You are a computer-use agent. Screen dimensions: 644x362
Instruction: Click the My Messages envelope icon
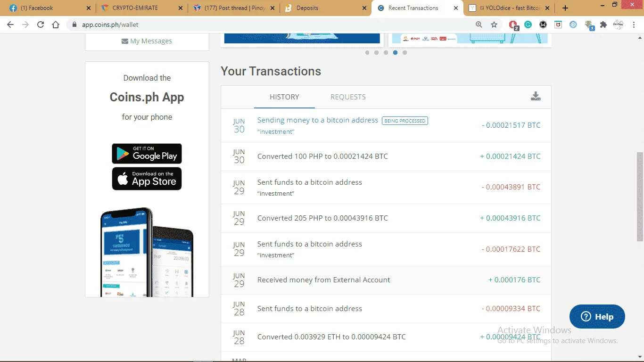[125, 41]
